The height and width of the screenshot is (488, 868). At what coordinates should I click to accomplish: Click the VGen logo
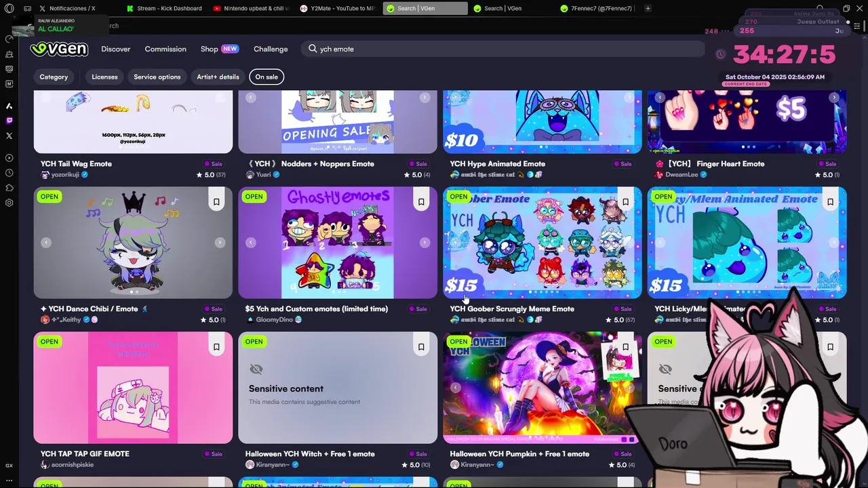59,49
